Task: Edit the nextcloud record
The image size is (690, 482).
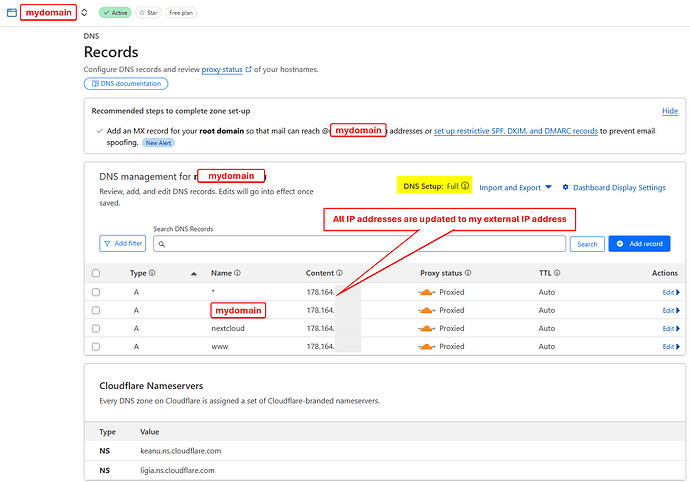Action: [x=671, y=328]
